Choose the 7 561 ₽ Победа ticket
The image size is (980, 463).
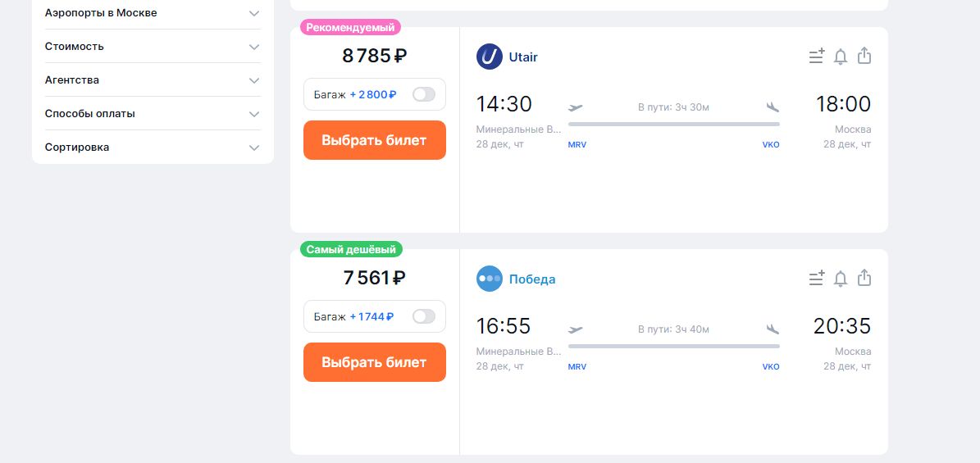coord(374,362)
